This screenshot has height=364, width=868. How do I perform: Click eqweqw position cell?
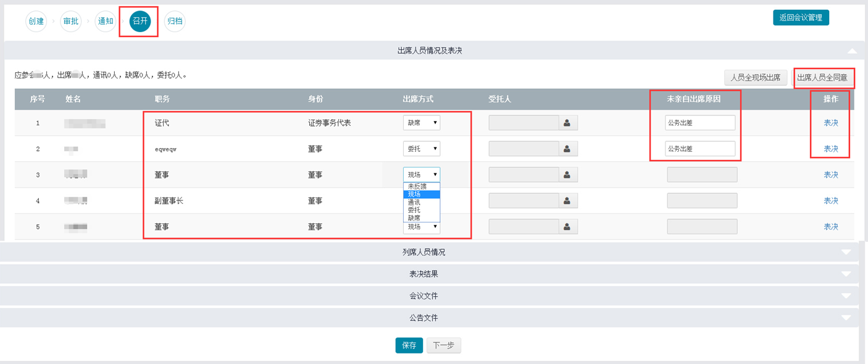tap(165, 149)
